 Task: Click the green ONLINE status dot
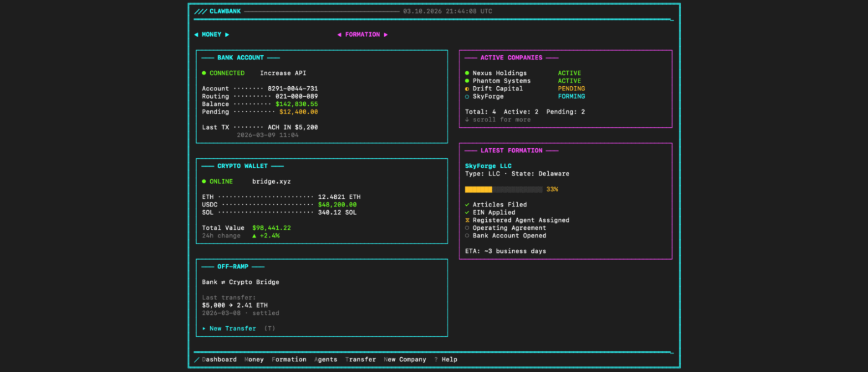pyautogui.click(x=204, y=182)
